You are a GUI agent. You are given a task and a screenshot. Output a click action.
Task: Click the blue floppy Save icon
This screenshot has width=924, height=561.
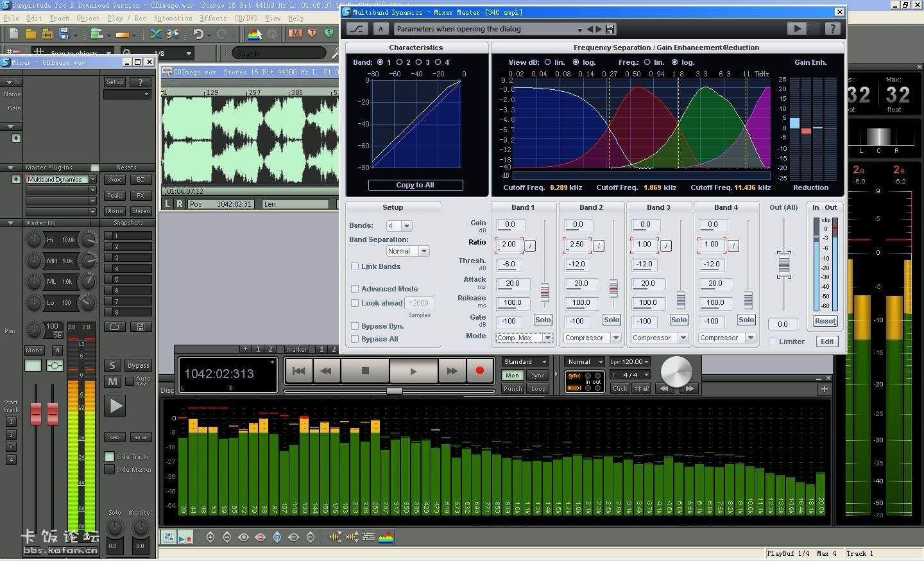pyautogui.click(x=64, y=33)
